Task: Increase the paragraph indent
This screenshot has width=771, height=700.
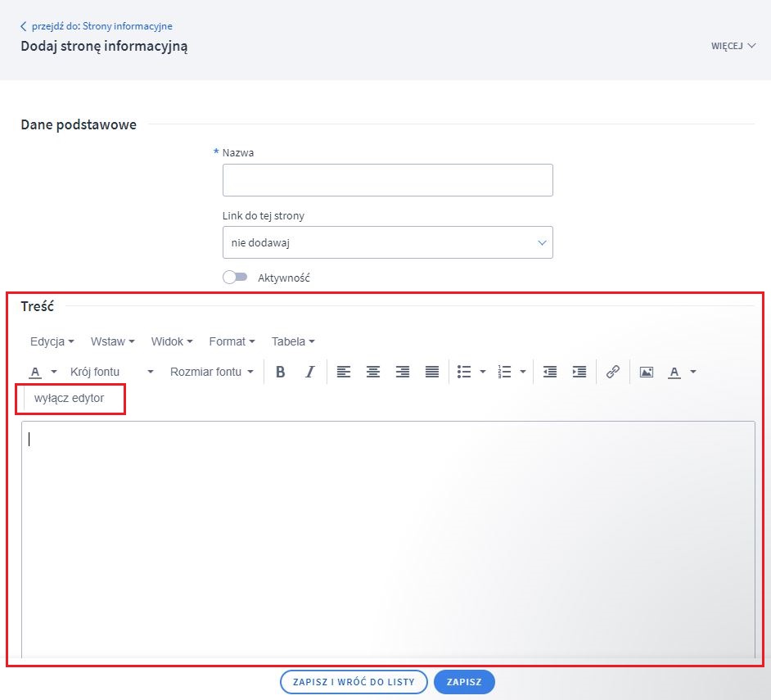Action: pos(579,372)
